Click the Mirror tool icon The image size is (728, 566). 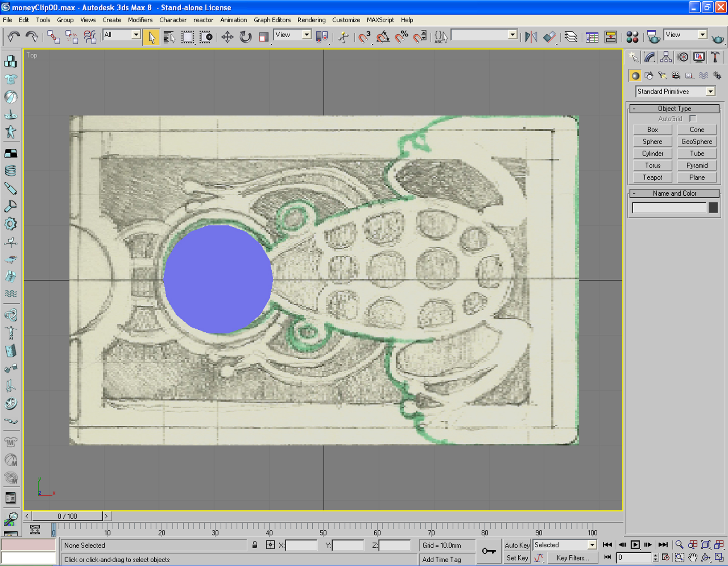pyautogui.click(x=531, y=37)
